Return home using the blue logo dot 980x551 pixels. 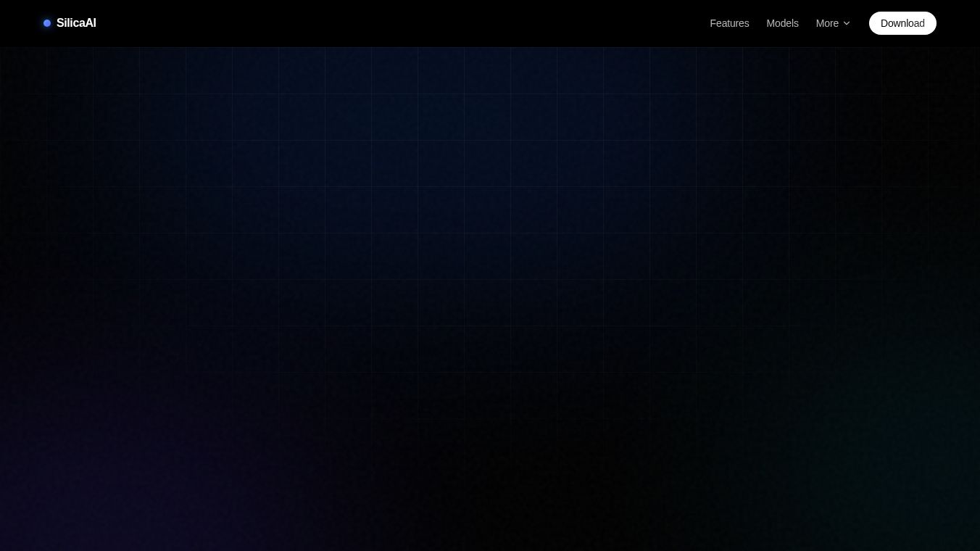[47, 23]
